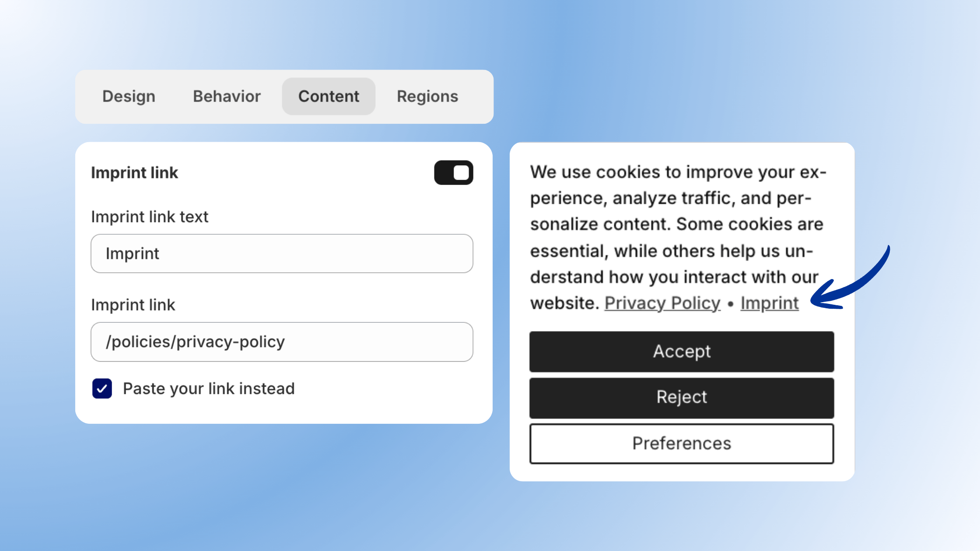Screen dimensions: 980x551
Task: Switch to the Regions tab
Action: pyautogui.click(x=427, y=96)
